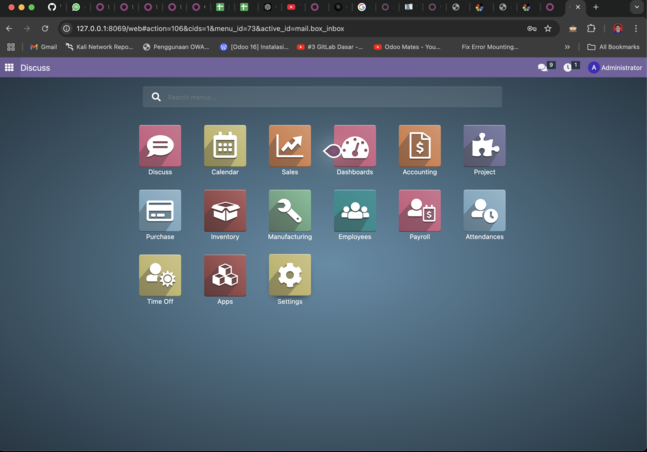Open the Dashboards app

355,146
